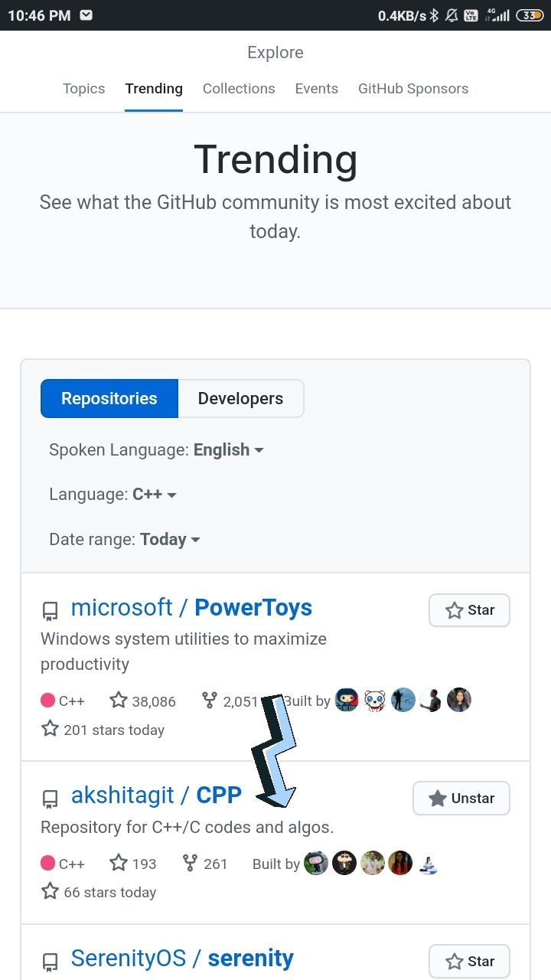Click the star count icon showing 38,086

[118, 701]
